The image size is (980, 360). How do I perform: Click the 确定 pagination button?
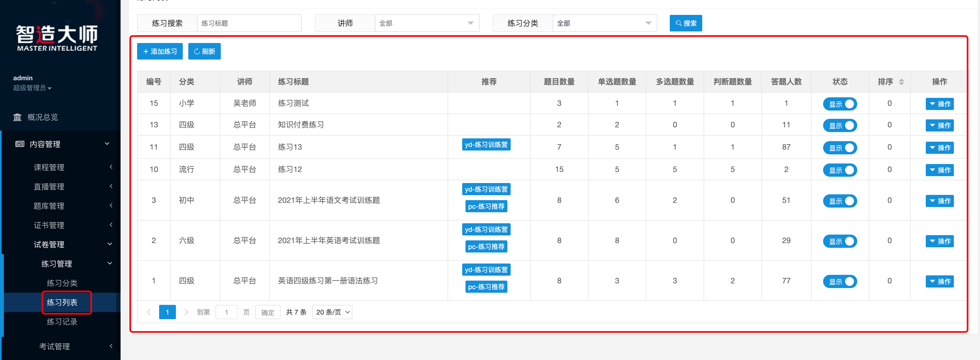click(x=268, y=312)
